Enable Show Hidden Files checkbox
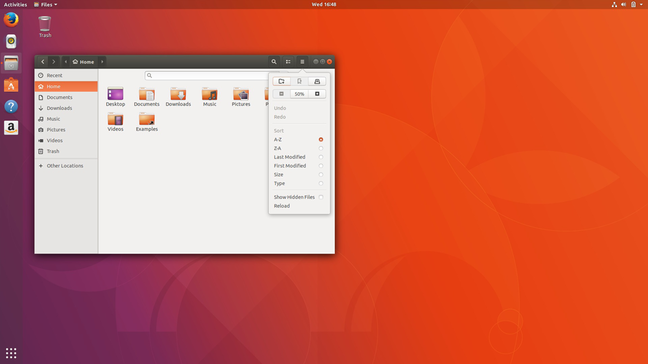This screenshot has height=364, width=648. tap(321, 197)
